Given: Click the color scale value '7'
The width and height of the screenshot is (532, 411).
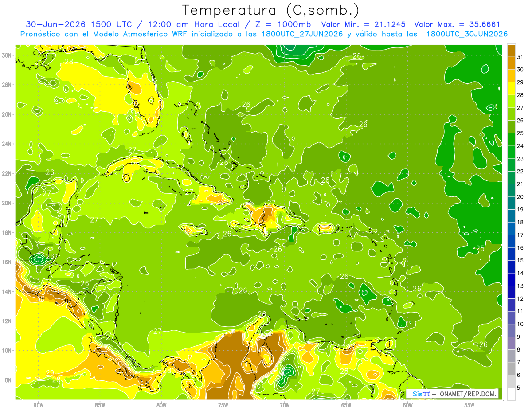Looking at the screenshot, I should [519, 362].
